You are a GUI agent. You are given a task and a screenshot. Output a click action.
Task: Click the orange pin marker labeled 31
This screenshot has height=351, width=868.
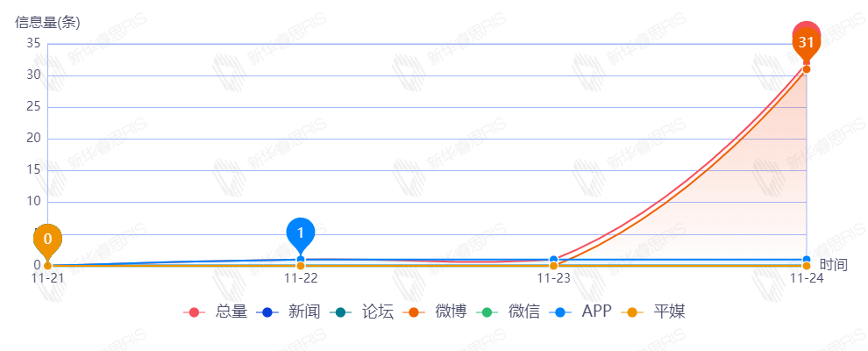click(806, 43)
